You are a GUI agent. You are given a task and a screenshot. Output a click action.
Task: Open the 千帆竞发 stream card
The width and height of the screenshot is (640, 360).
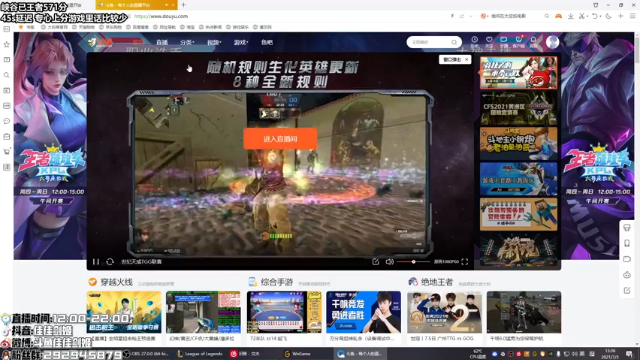tap(363, 317)
